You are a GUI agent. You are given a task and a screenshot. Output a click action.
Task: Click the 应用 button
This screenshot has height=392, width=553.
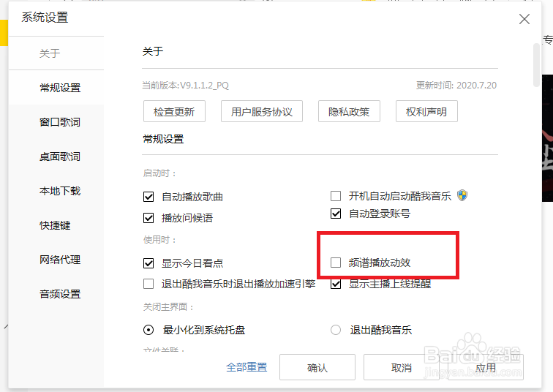point(486,367)
